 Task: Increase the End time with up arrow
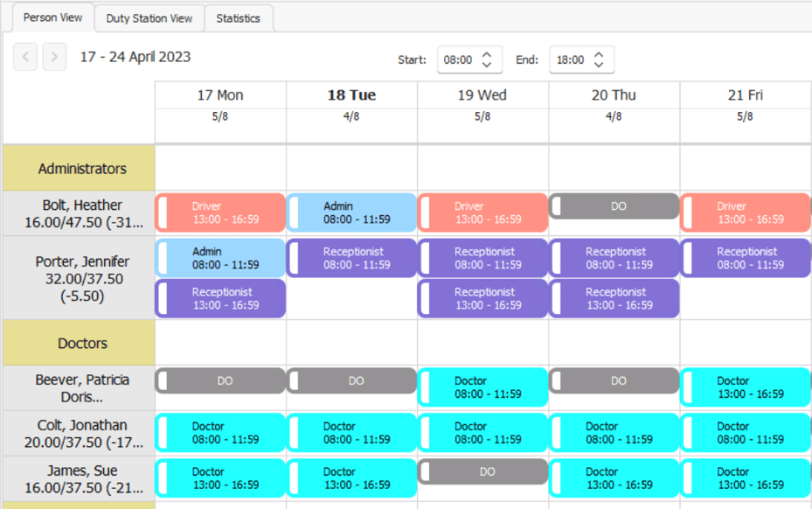click(x=599, y=54)
